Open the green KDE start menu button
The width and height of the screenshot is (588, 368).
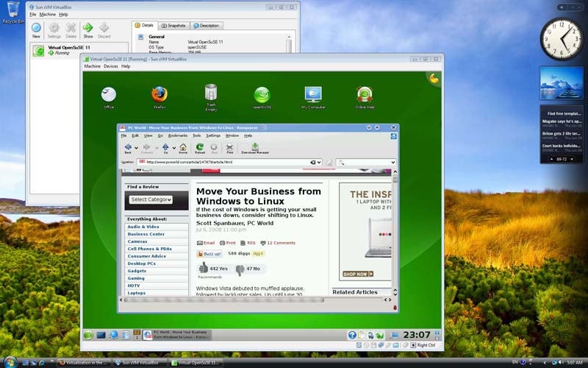88,335
